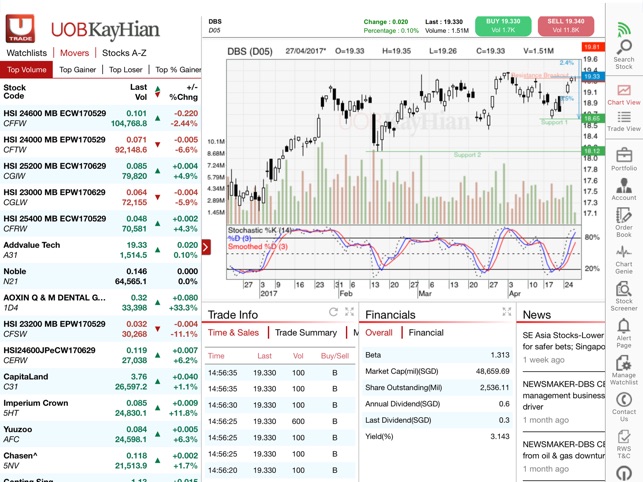Open the Account icon
643x482 pixels.
tap(624, 189)
